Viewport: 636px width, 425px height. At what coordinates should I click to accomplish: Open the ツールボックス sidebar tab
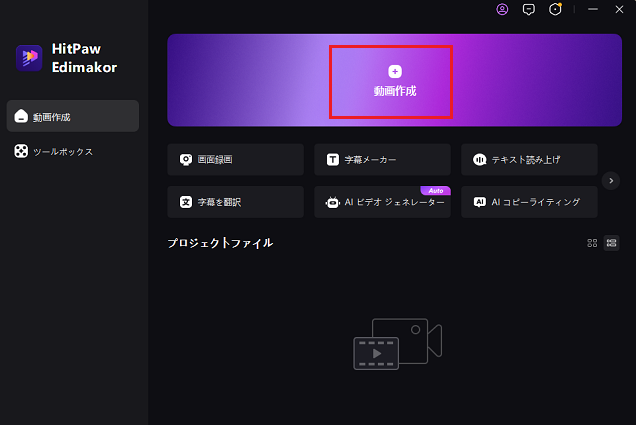pos(70,152)
